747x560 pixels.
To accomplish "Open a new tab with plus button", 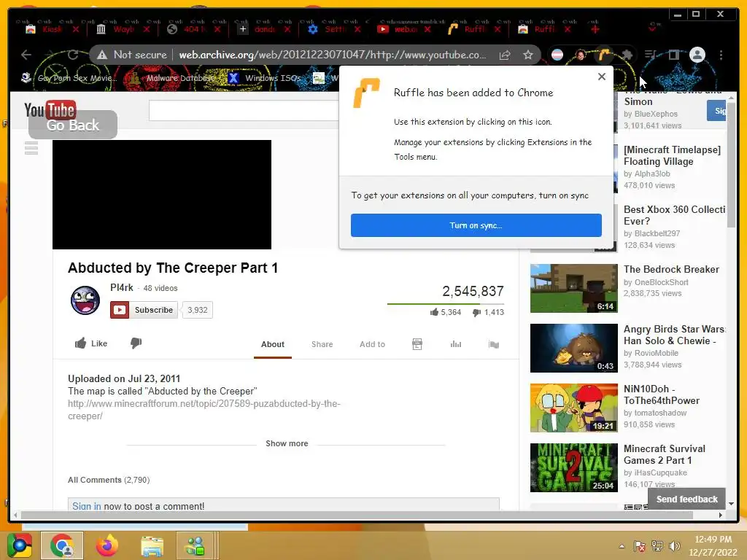I will pyautogui.click(x=595, y=29).
